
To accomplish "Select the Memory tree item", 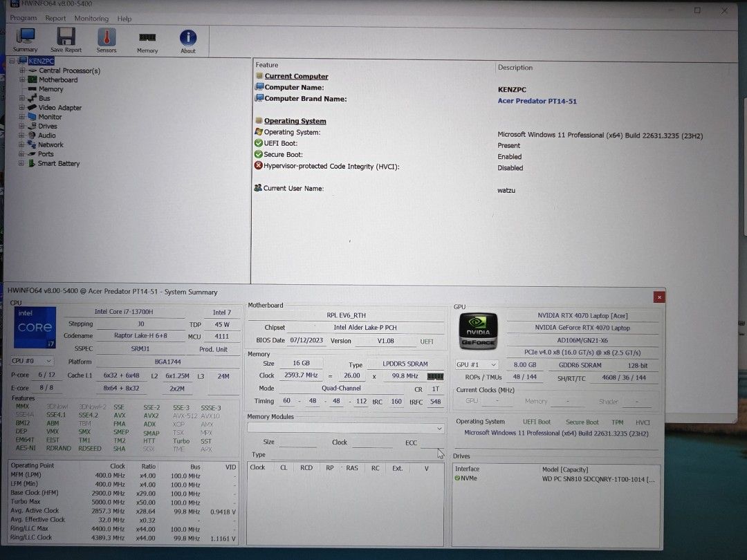I will 51,89.
